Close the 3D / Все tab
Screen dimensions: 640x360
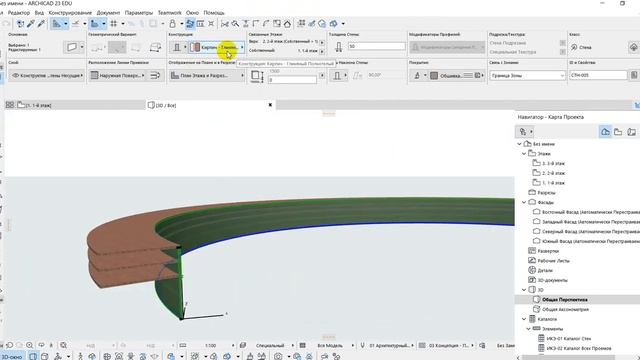pos(270,105)
